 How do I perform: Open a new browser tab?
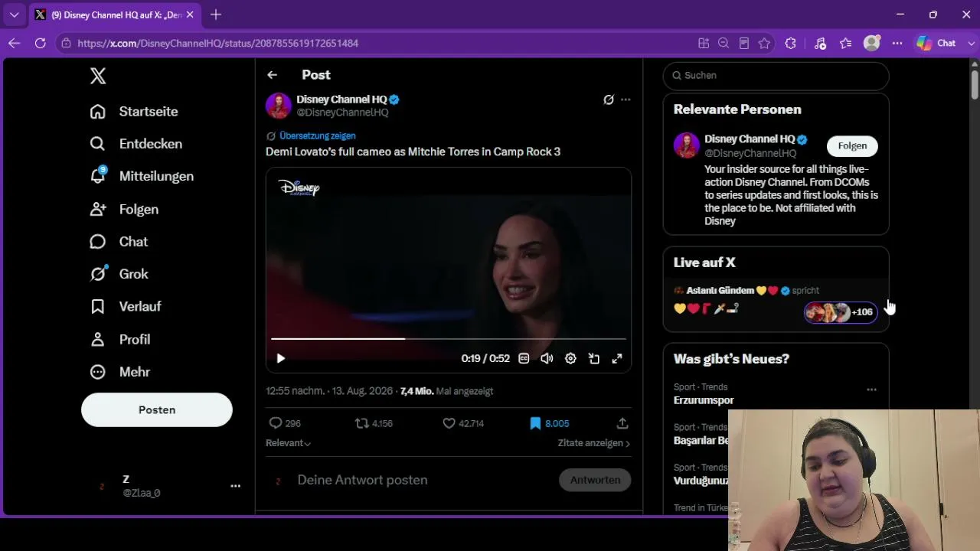click(216, 15)
